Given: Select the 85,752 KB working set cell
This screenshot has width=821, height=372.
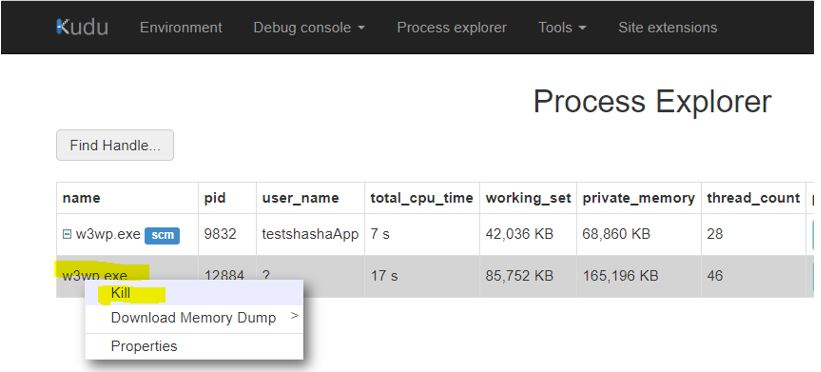Looking at the screenshot, I should click(x=528, y=276).
